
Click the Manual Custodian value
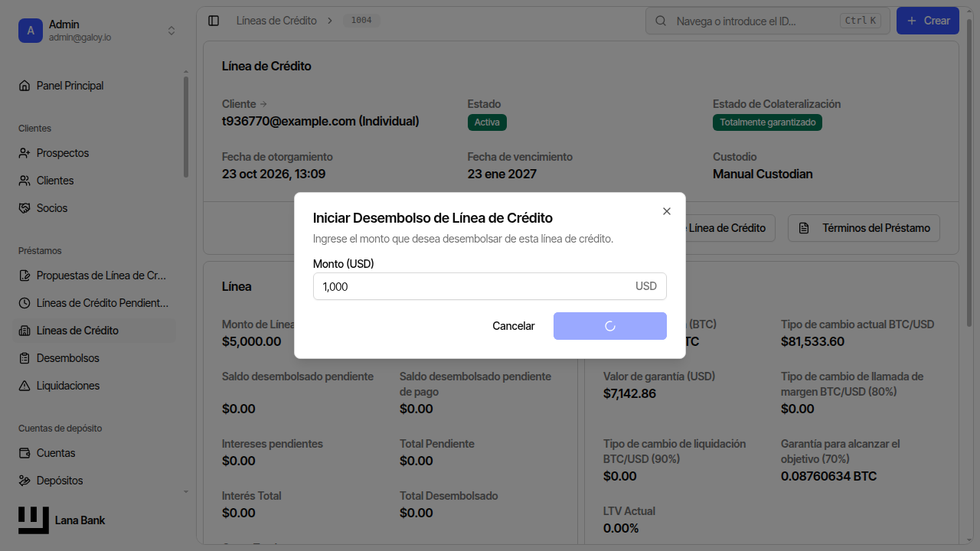(x=763, y=174)
